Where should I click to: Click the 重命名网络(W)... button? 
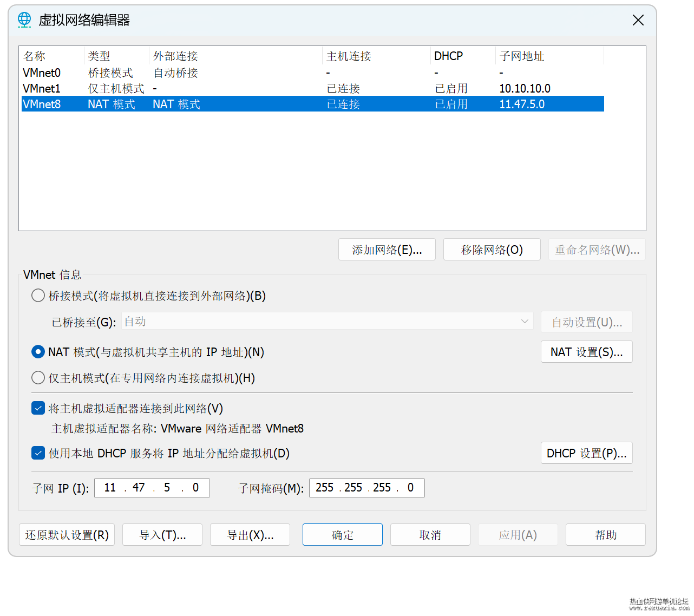click(x=597, y=250)
